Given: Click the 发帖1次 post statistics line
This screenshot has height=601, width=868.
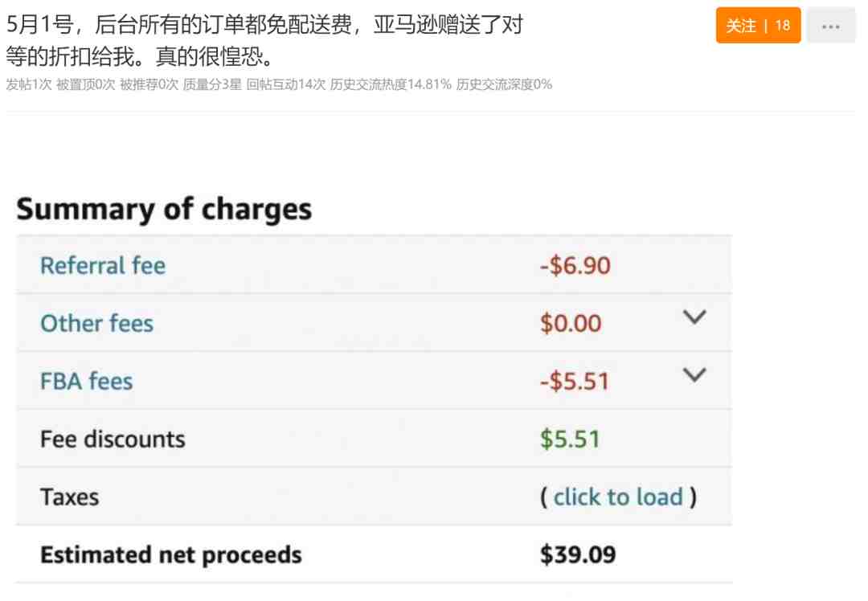Looking at the screenshot, I should point(279,84).
